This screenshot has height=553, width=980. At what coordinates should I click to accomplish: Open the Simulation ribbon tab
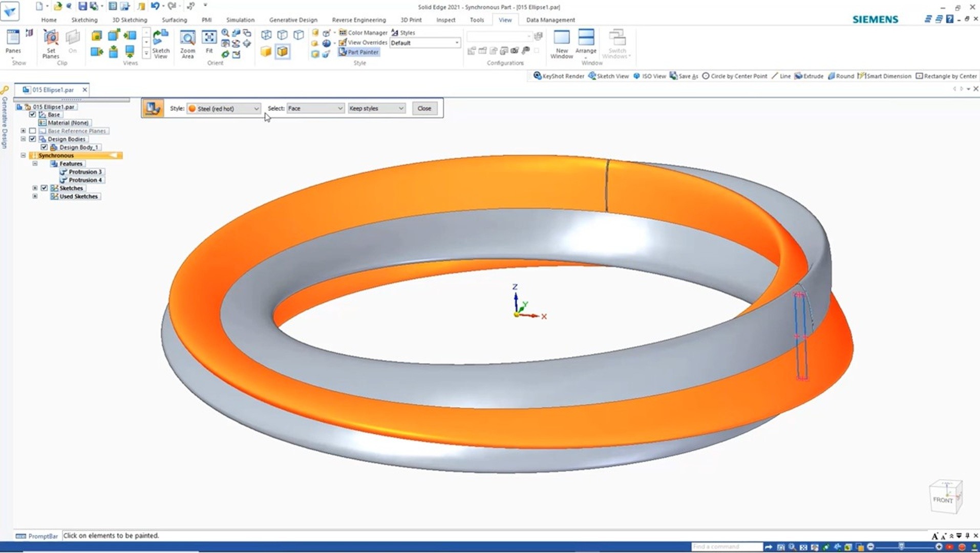(x=240, y=20)
